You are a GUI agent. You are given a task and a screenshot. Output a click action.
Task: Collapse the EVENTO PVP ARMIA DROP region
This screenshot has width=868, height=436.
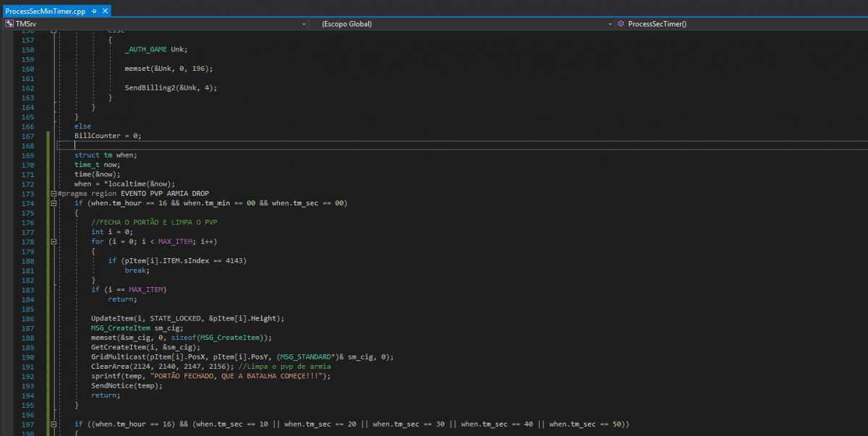(x=54, y=195)
